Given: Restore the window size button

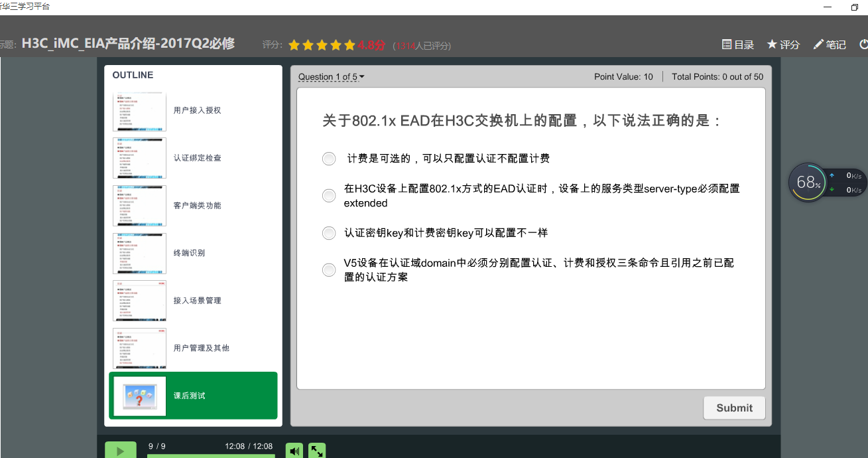Looking at the screenshot, I should [x=855, y=7].
